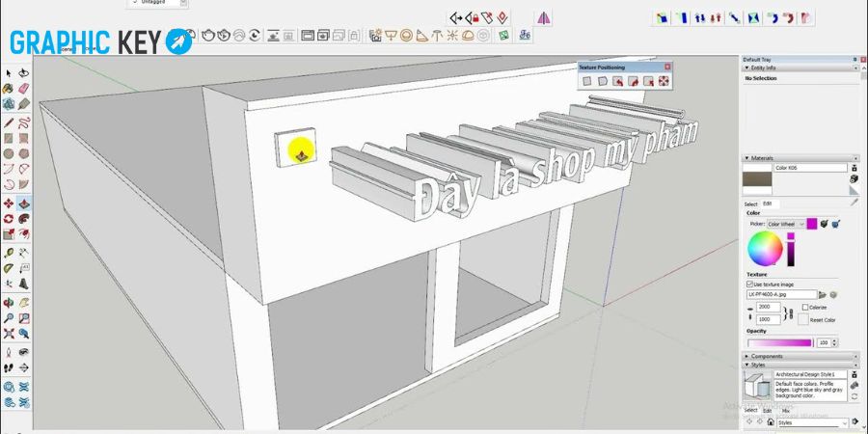This screenshot has height=434, width=868.
Task: Toggle the texture aspect ratio lock
Action: [791, 314]
